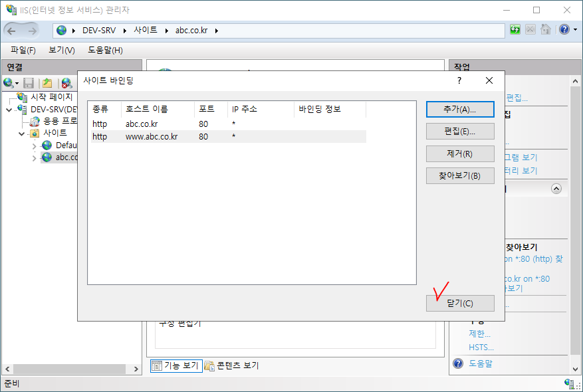This screenshot has width=583, height=392.
Task: Select the 응용 프로그램 풀 tree node
Action: coord(60,121)
